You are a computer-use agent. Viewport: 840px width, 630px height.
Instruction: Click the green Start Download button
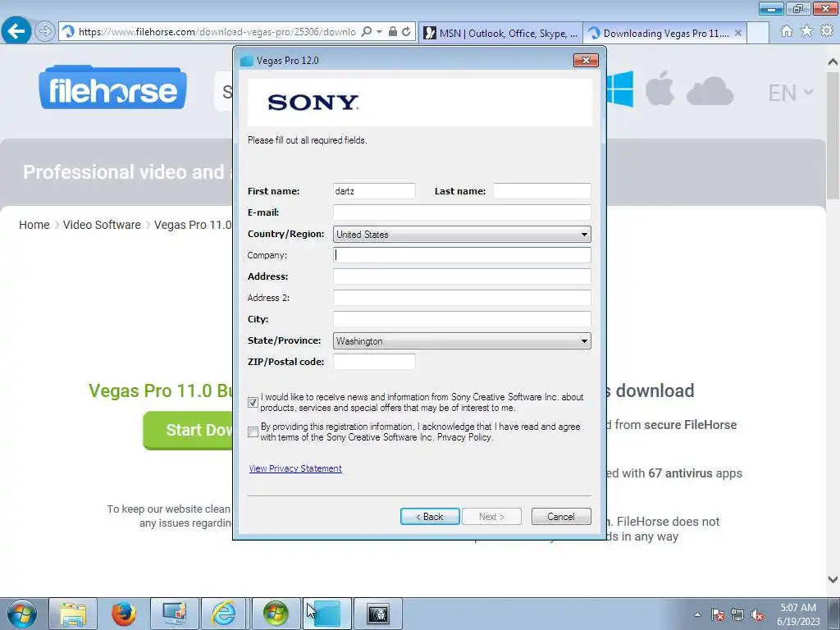[x=188, y=430]
